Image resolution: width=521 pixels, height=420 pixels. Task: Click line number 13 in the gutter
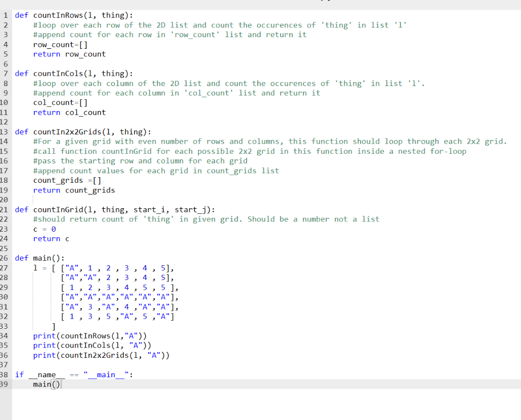pos(5,131)
